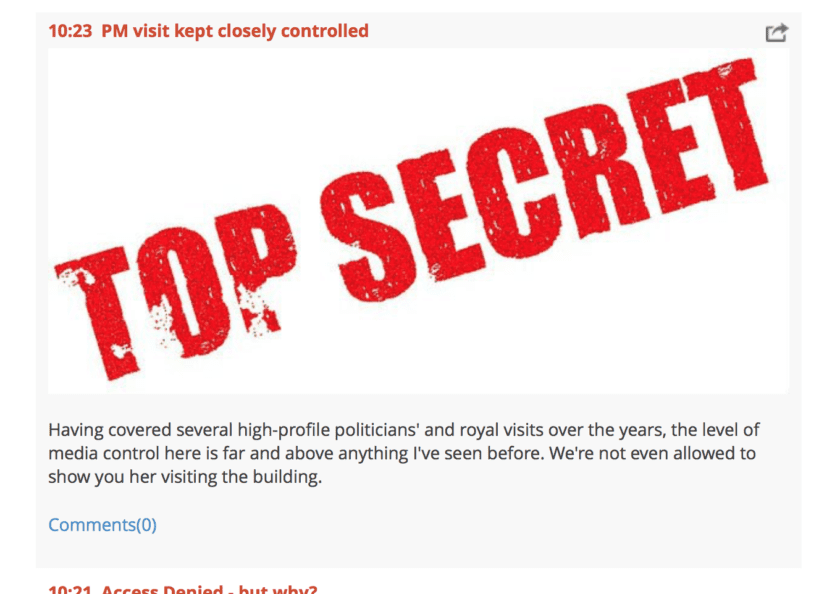Click the phrase 'media control' in the article
Viewport: 819px width, 594px height.
pyautogui.click(x=103, y=453)
